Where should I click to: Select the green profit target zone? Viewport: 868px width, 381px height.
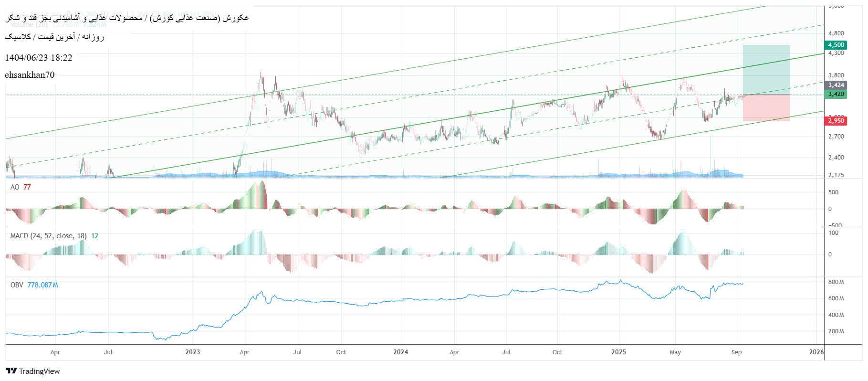coord(766,69)
